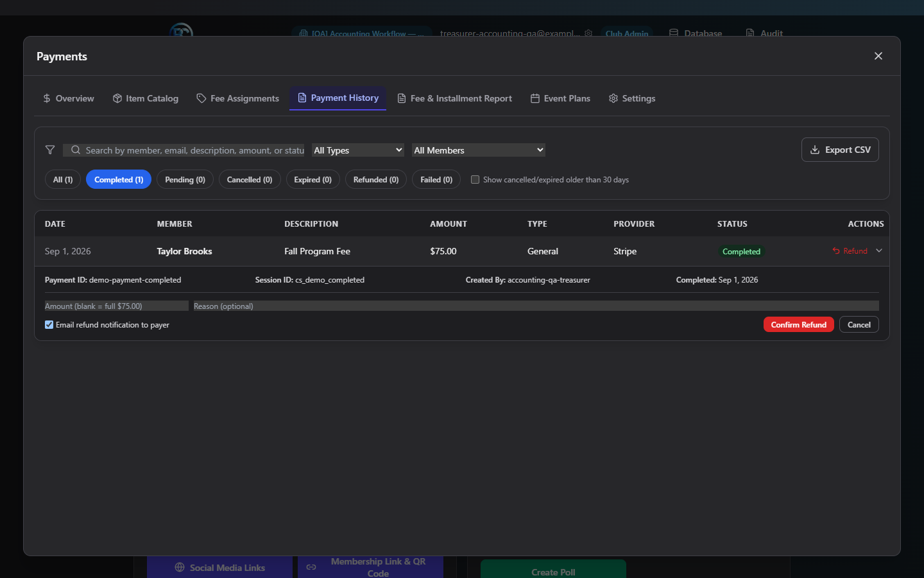Select the Pending (0) filter pill

click(x=185, y=180)
